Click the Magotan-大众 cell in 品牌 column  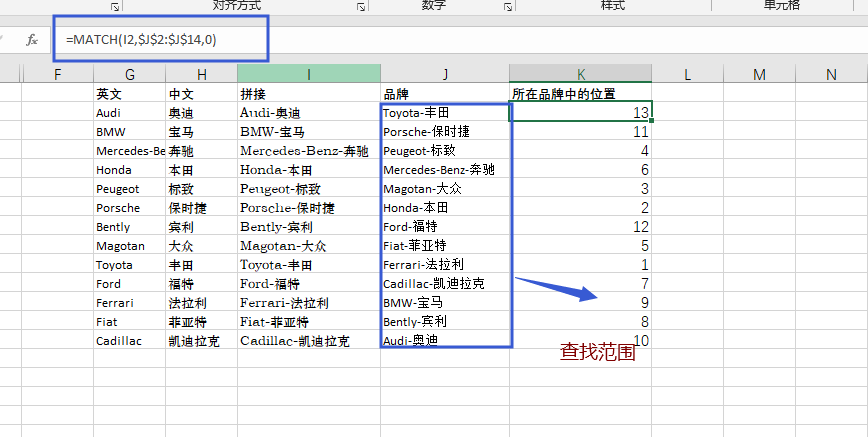[445, 188]
